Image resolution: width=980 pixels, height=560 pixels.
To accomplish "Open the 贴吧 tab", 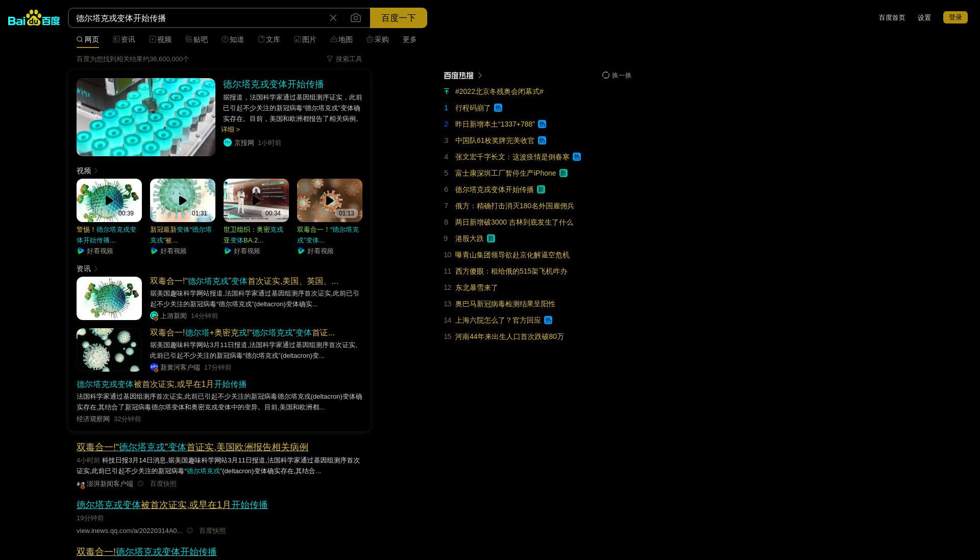I will pos(197,39).
